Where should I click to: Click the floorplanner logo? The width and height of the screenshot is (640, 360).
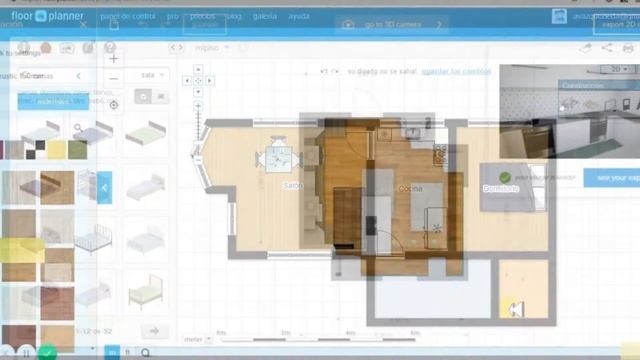point(47,16)
